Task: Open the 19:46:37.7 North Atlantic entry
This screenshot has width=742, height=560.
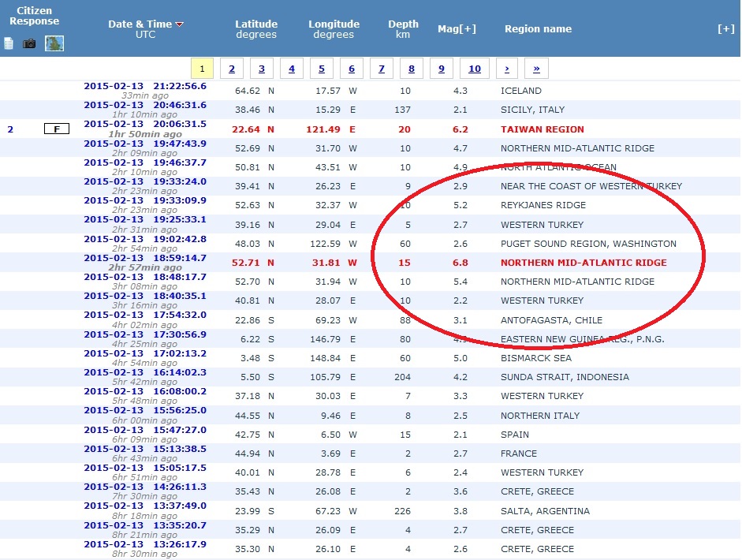Action: pyautogui.click(x=145, y=162)
